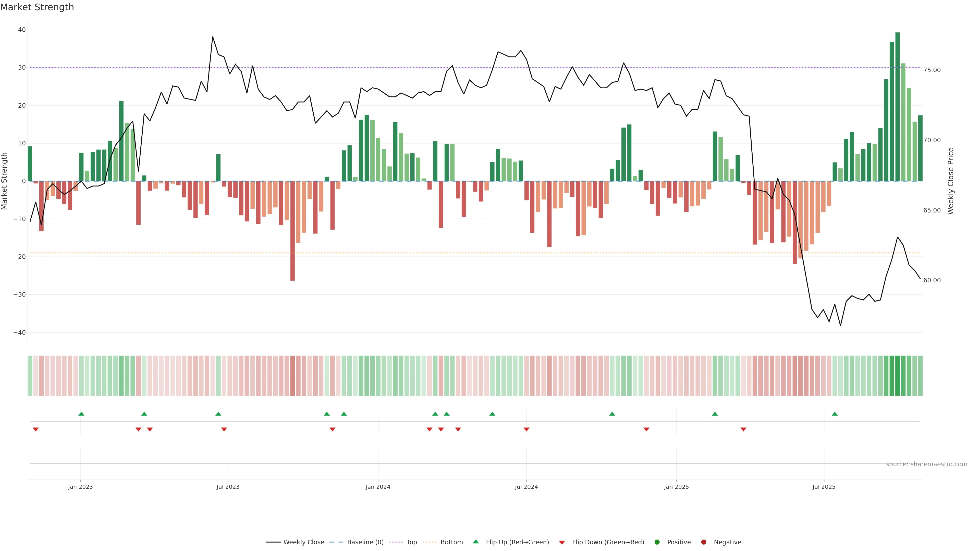Click the last flip-down marker after Jan 2025

[743, 429]
